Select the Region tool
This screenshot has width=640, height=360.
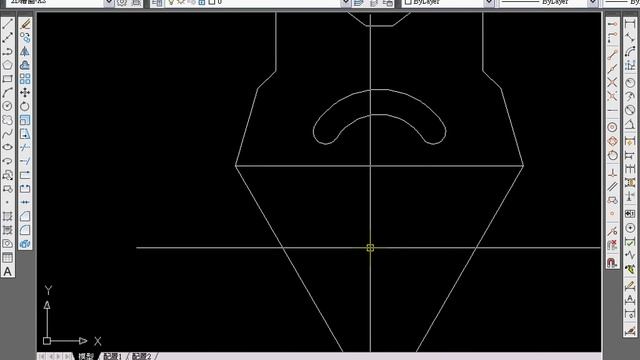point(7,244)
